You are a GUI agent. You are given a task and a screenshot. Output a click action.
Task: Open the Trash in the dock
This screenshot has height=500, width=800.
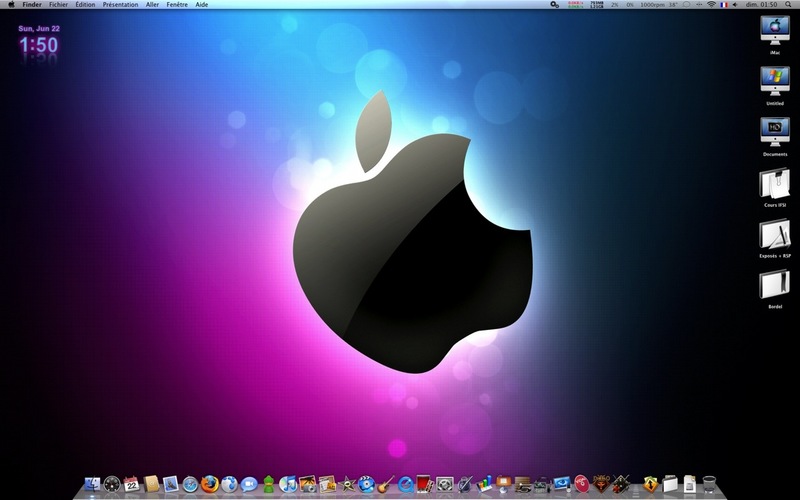click(x=709, y=484)
